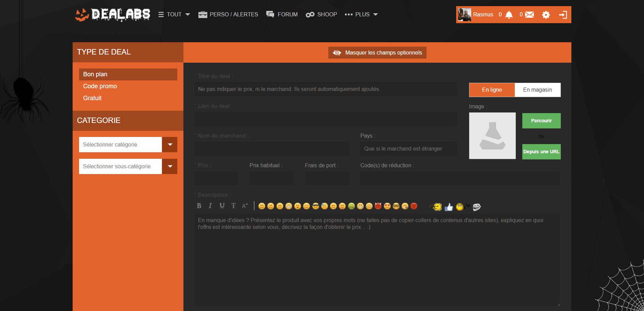Insert the crying emoji
Screen dimensions: 644x311
369,206
